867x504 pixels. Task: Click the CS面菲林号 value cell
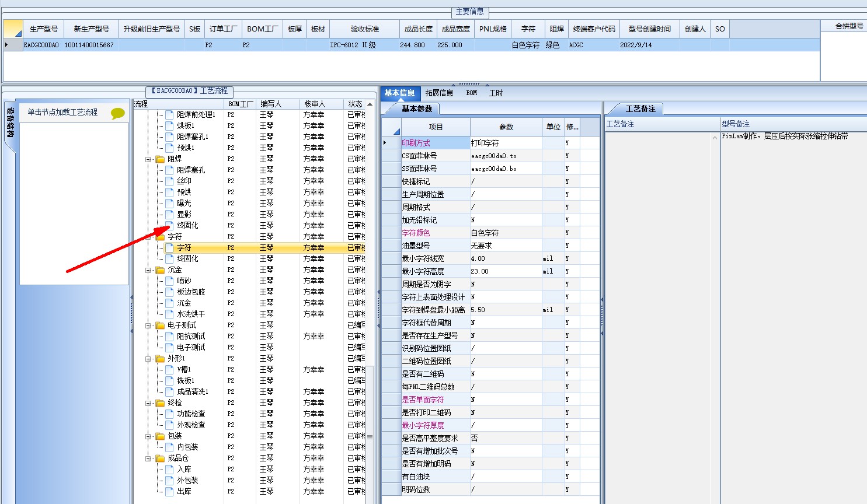[506, 156]
